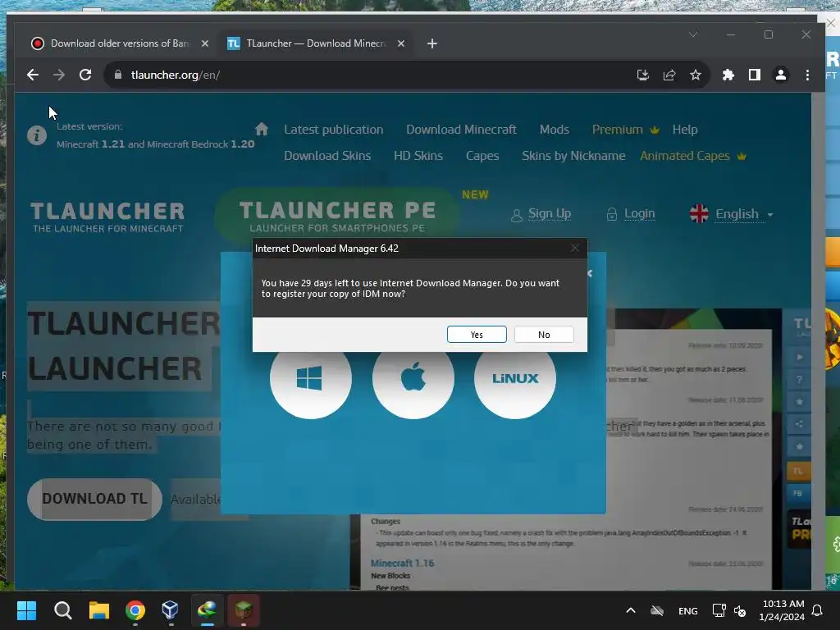Open HD Skins link
The image size is (840, 630).
[418, 156]
